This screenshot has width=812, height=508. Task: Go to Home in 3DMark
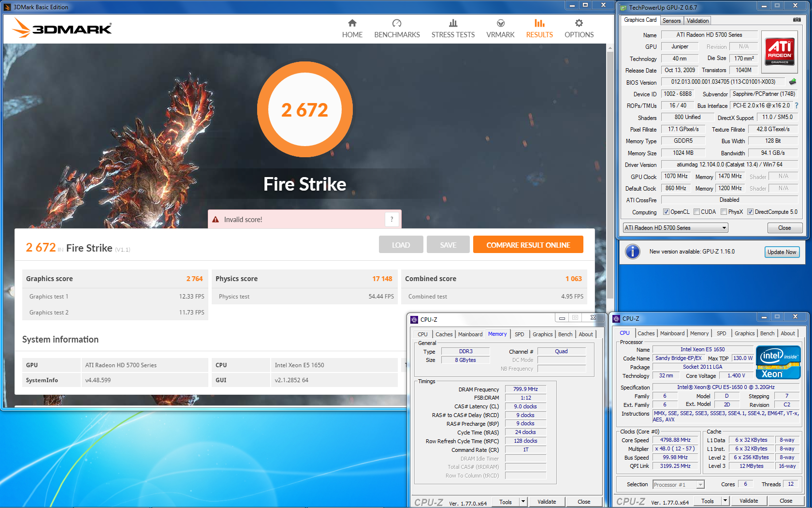352,29
